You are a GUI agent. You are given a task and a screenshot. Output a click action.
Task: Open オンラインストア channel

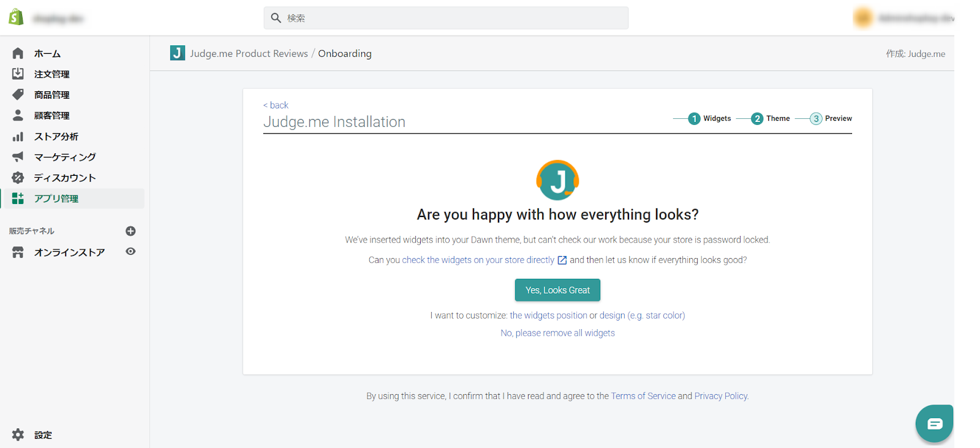click(69, 252)
